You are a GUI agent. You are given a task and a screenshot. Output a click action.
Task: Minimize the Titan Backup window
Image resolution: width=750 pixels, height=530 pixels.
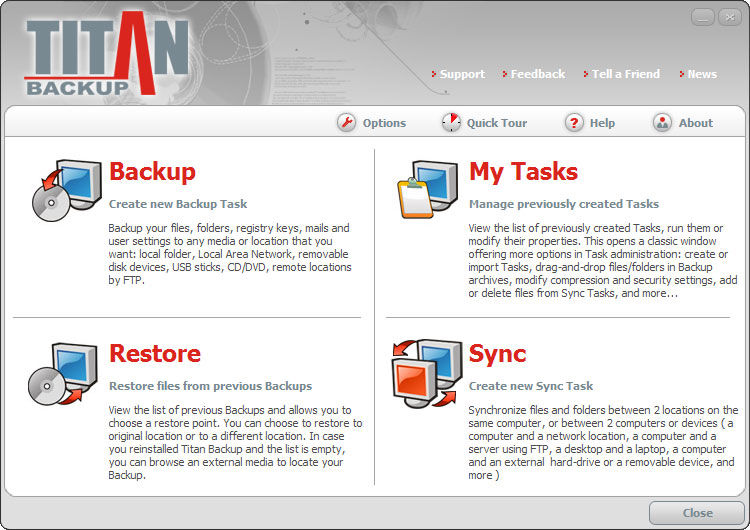(703, 18)
